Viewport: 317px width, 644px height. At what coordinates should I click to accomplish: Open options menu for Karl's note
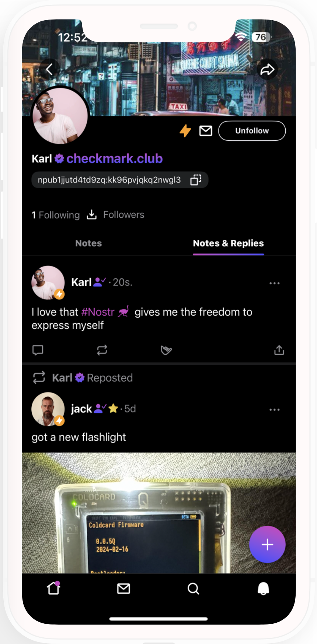click(x=274, y=283)
